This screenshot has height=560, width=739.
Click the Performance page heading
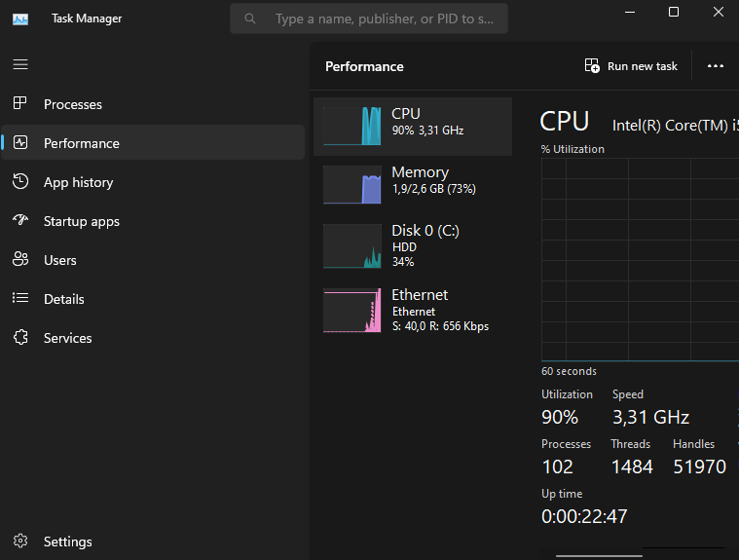(x=364, y=66)
